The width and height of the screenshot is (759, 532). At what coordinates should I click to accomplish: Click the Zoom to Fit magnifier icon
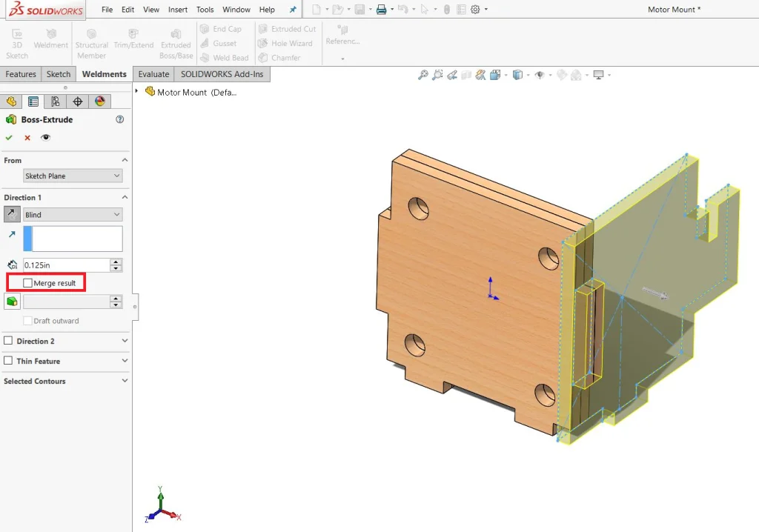(x=422, y=75)
